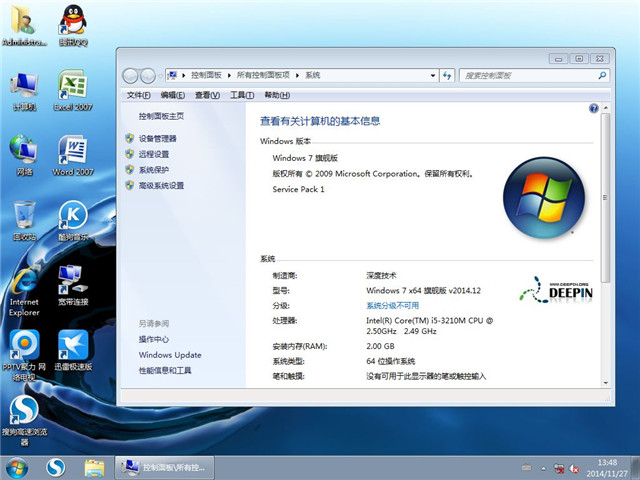
Task: Click the keyboard tray icon
Action: tap(527, 468)
